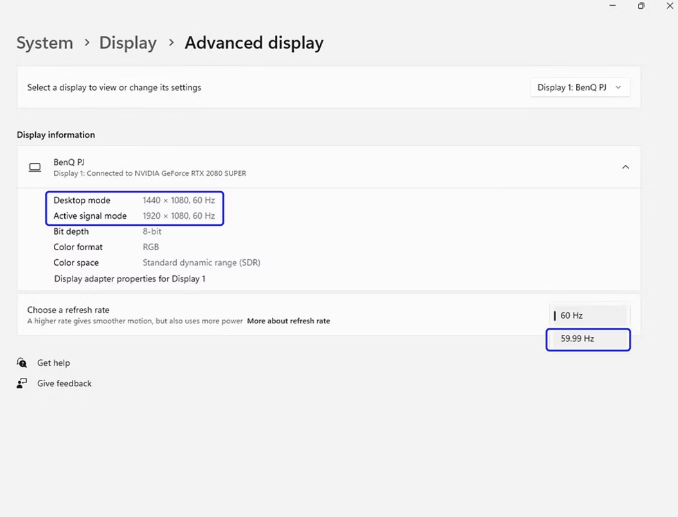Go back to System breadcrumb
The image size is (678, 517).
point(45,43)
